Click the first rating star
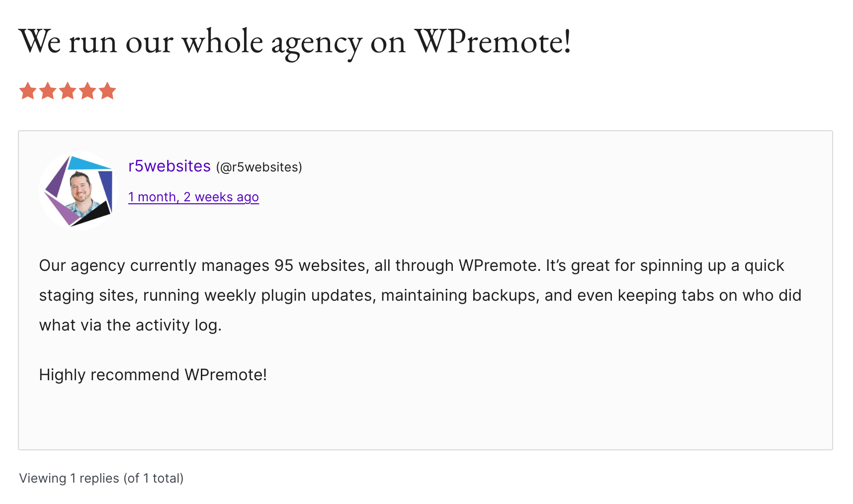 click(x=28, y=91)
